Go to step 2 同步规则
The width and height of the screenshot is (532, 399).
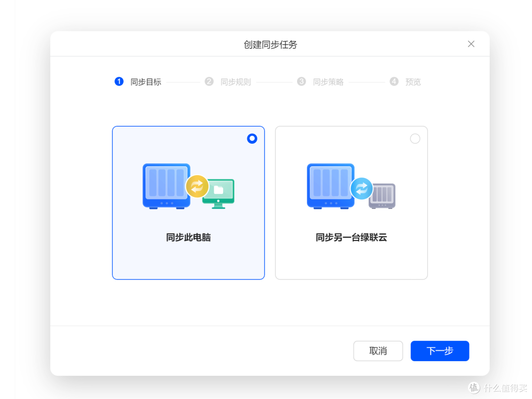coord(228,82)
